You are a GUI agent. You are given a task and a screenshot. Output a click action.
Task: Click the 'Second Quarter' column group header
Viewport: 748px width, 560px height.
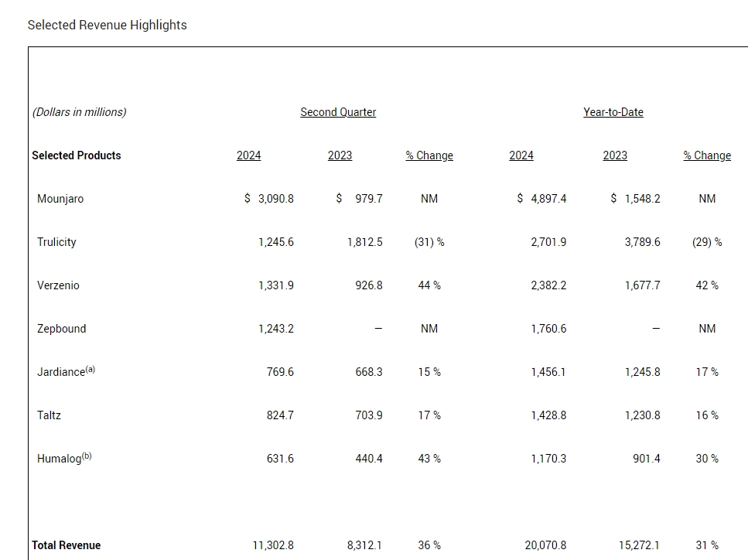pyautogui.click(x=338, y=112)
